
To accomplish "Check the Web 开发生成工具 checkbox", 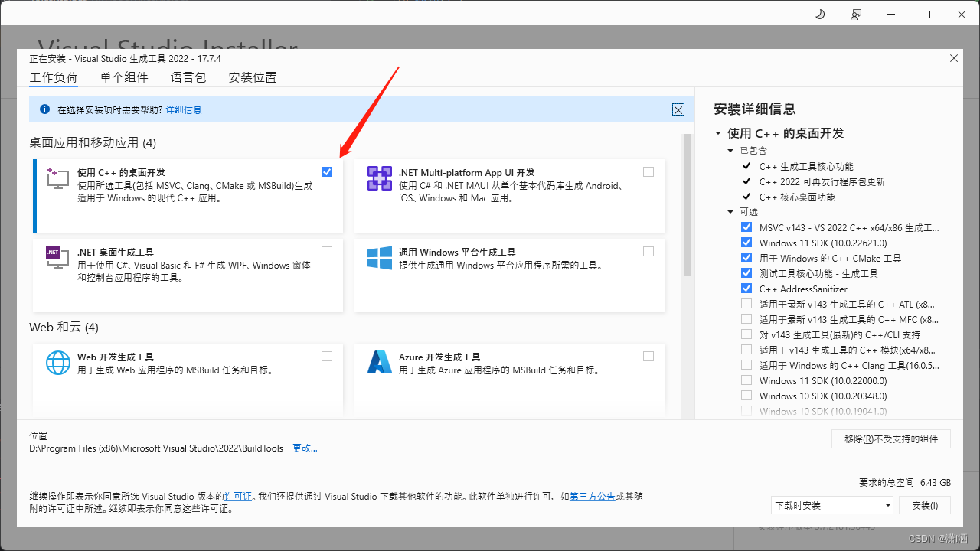I will pos(327,356).
